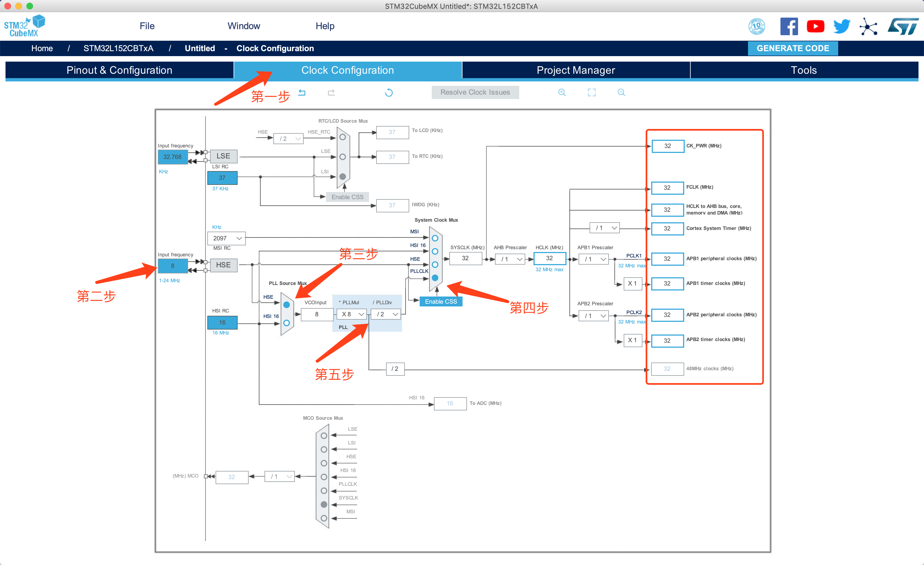The height and width of the screenshot is (565, 924).
Task: Click the Enable CSS button near PLLCLK
Action: click(441, 302)
